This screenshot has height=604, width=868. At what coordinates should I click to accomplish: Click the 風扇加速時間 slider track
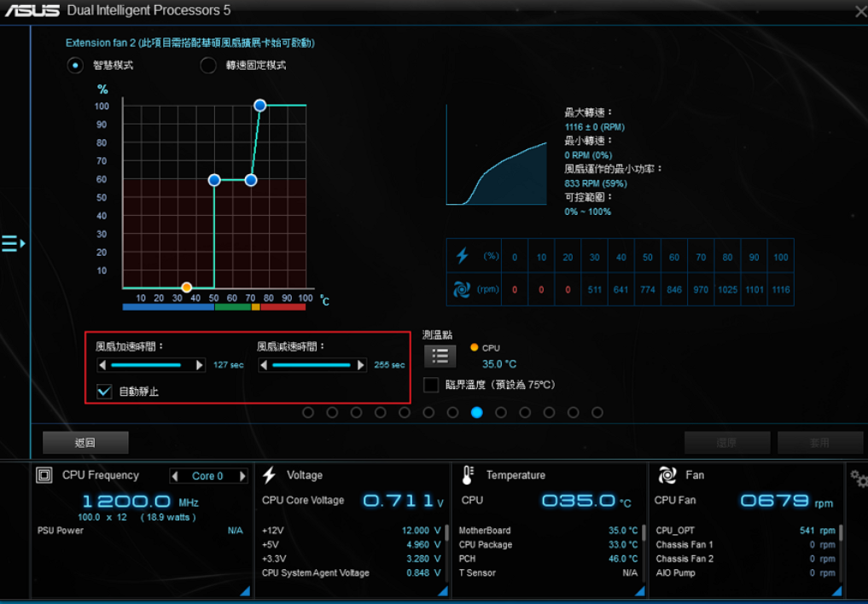tap(151, 365)
